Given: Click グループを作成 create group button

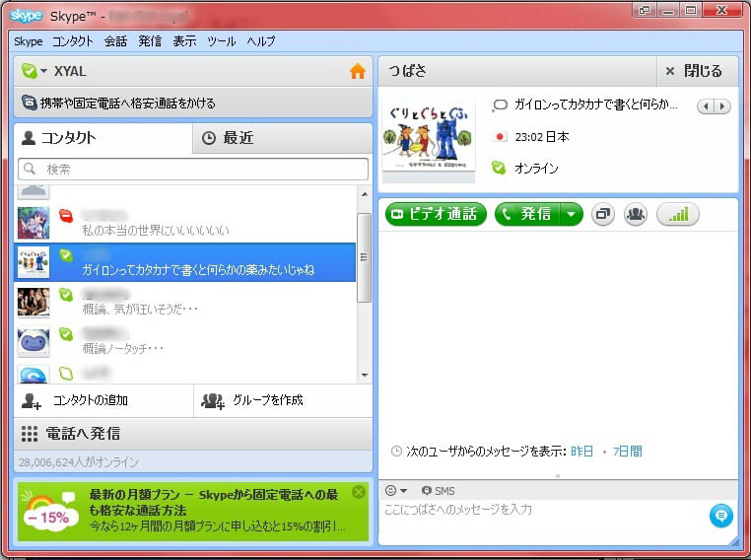Looking at the screenshot, I should (283, 400).
